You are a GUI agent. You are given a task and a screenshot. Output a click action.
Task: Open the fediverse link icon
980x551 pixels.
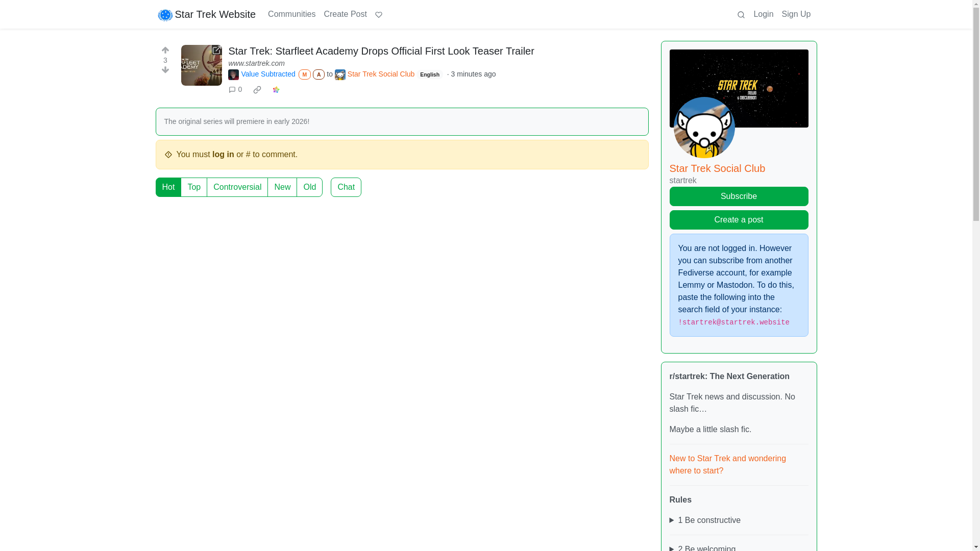pyautogui.click(x=276, y=90)
